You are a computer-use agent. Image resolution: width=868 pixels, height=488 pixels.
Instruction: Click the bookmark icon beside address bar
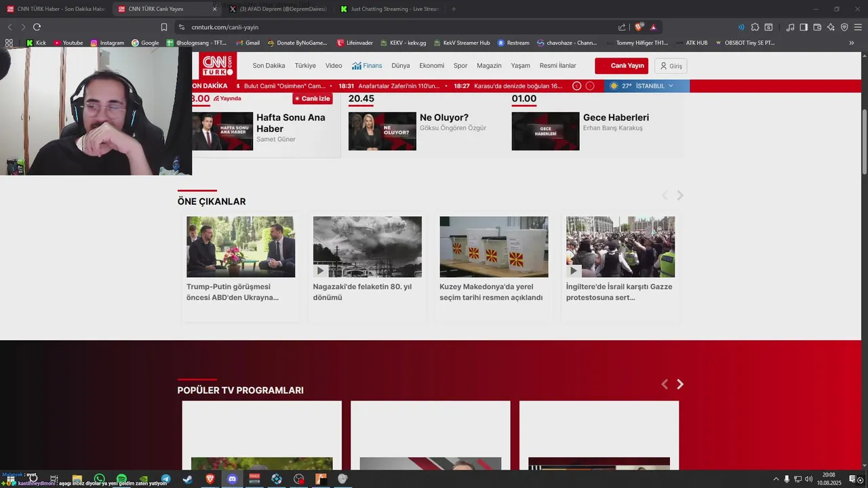click(x=164, y=27)
